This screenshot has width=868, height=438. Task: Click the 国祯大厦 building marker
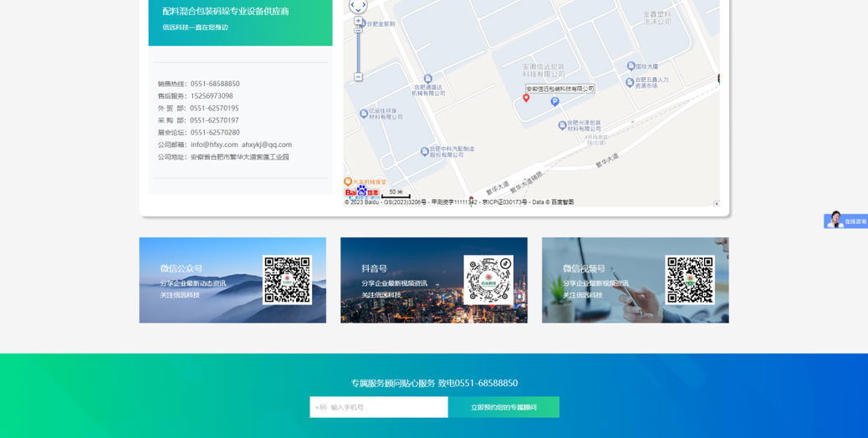(631, 66)
